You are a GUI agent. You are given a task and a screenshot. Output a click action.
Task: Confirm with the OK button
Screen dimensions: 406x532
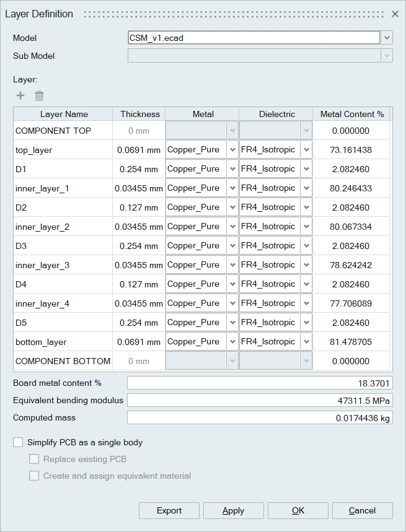(298, 510)
